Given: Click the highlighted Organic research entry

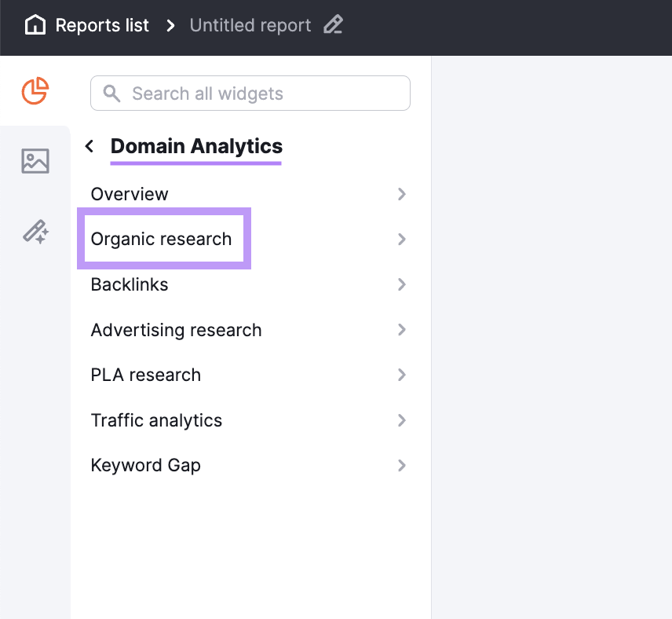Looking at the screenshot, I should pos(162,239).
